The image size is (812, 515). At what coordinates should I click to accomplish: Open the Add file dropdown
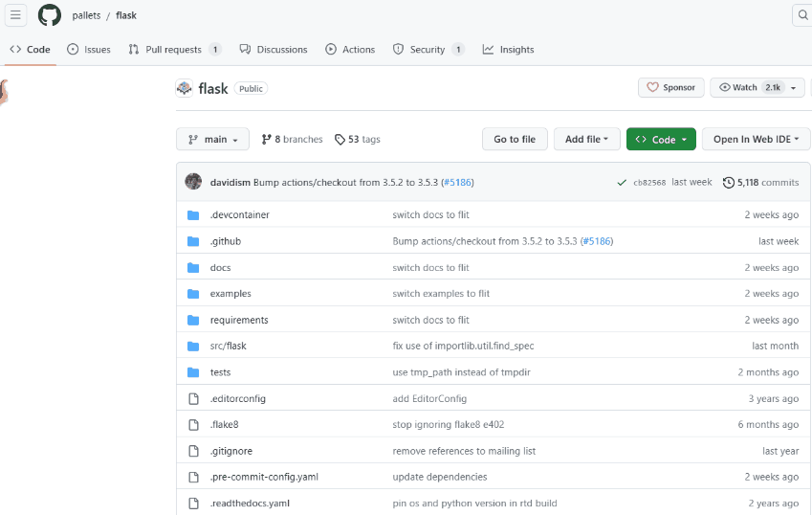click(x=586, y=140)
